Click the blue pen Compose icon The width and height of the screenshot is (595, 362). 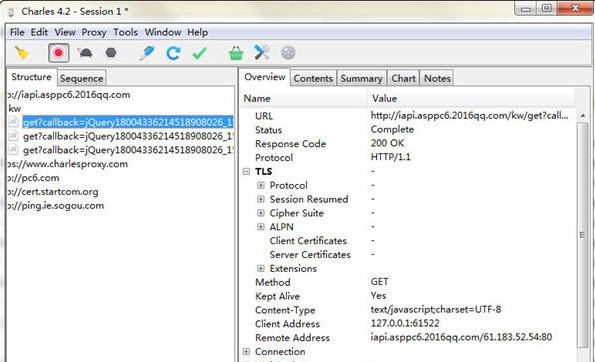[x=147, y=53]
